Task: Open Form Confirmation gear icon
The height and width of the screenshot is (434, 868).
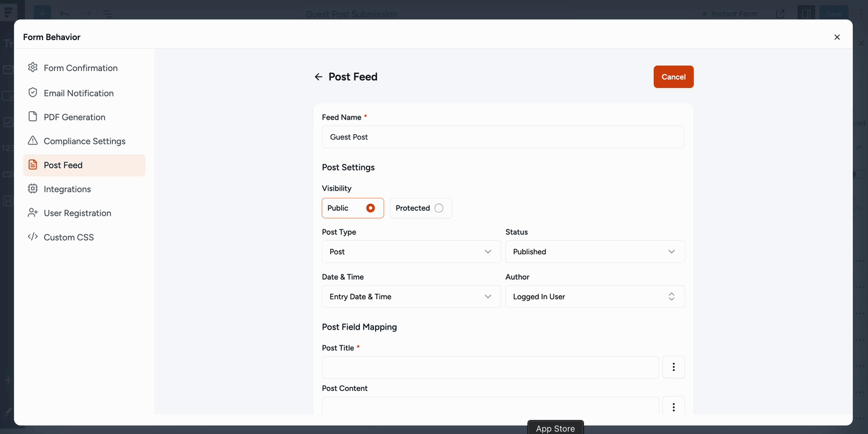Action: point(33,67)
